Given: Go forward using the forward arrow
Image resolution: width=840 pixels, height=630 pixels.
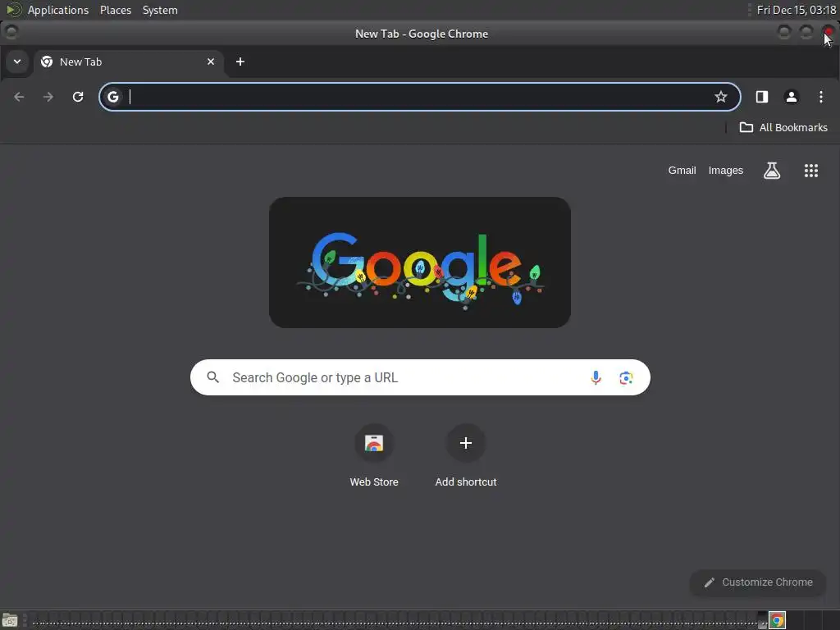Looking at the screenshot, I should click(x=48, y=97).
